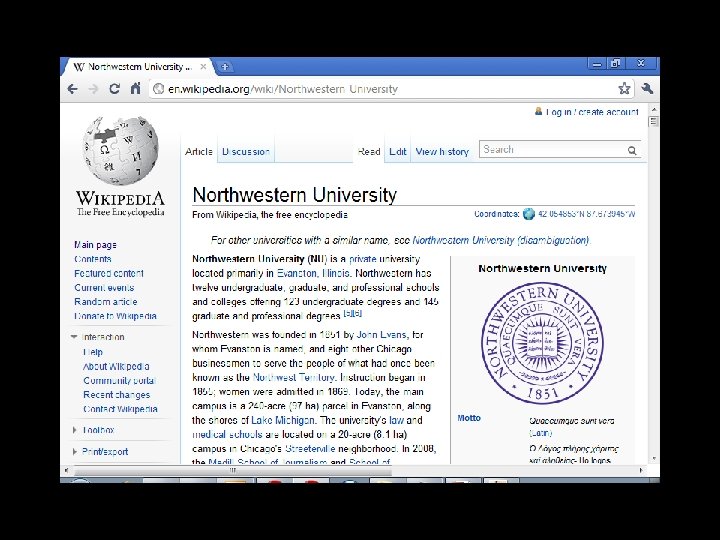
Task: Click the Log in / create account link
Action: click(x=592, y=112)
